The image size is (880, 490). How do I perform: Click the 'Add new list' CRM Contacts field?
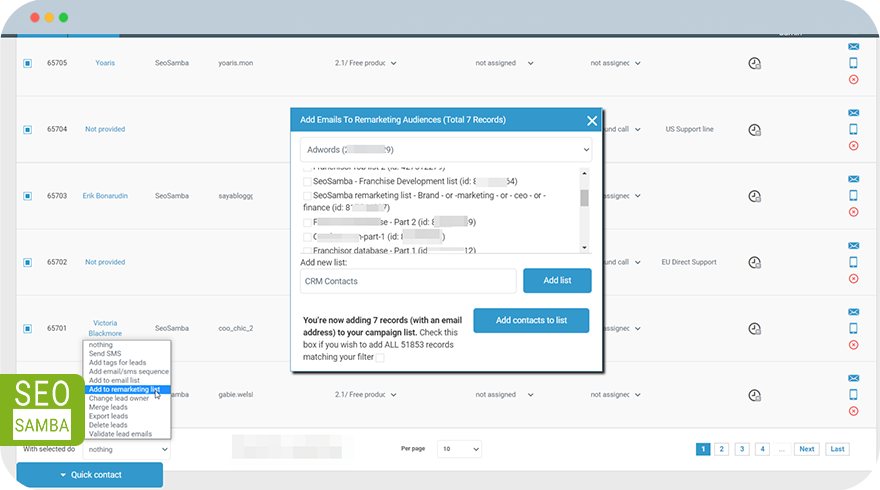pyautogui.click(x=408, y=281)
